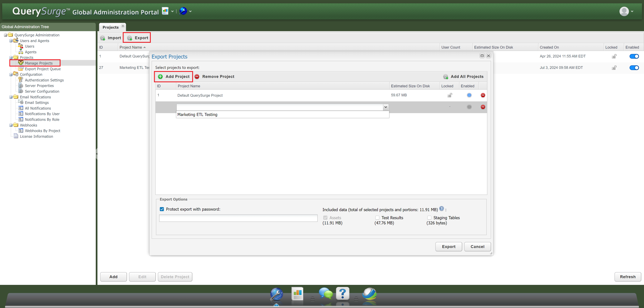Select Marketing ETL Testing from dropdown list
This screenshot has width=644, height=308.
pyautogui.click(x=197, y=115)
